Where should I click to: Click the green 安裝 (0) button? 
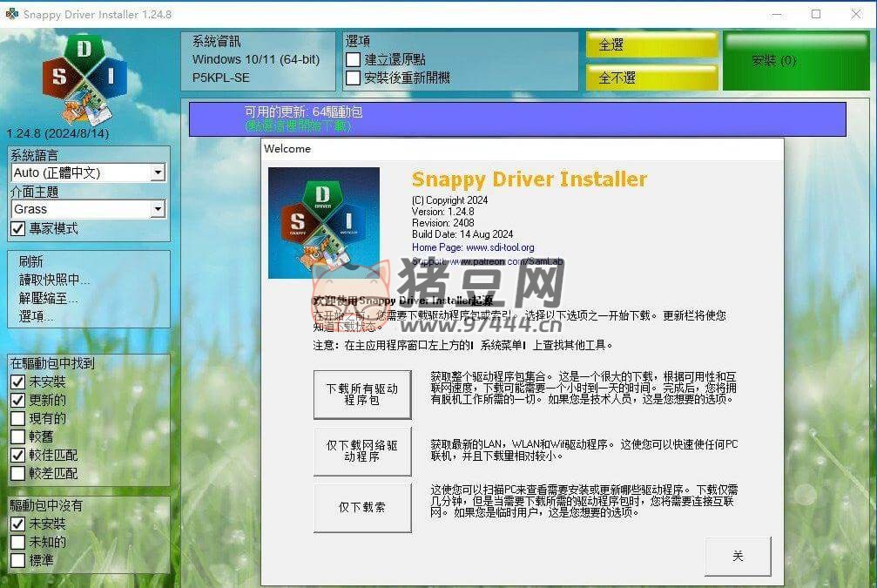[x=773, y=61]
